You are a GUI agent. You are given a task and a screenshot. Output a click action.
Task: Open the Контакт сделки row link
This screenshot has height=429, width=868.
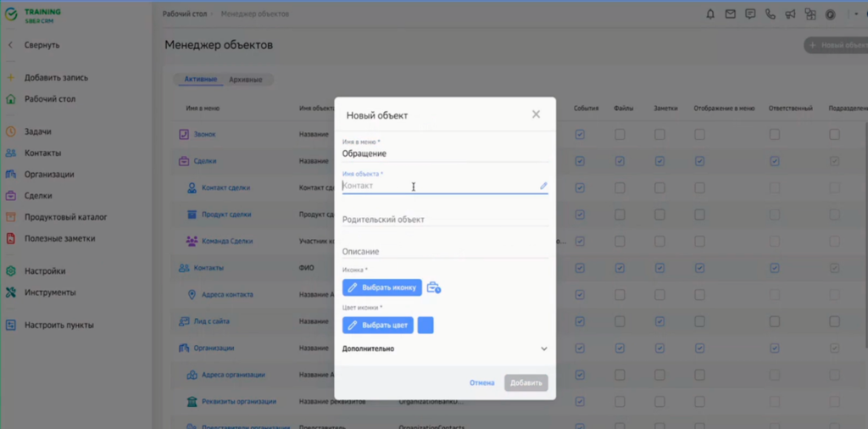(225, 187)
